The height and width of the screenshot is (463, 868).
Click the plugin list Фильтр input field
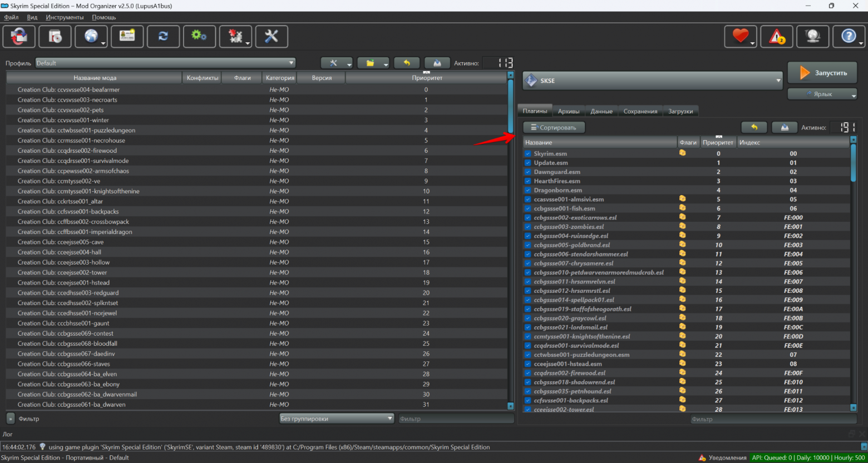773,419
